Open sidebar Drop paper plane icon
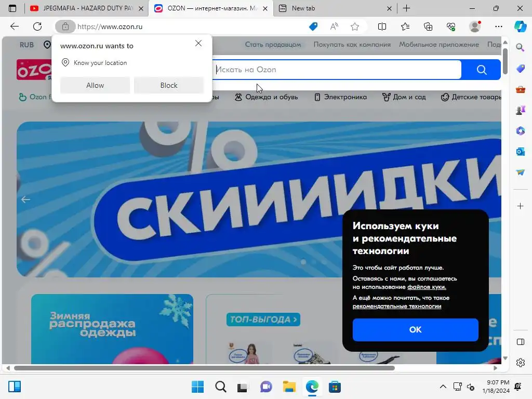 [520, 172]
